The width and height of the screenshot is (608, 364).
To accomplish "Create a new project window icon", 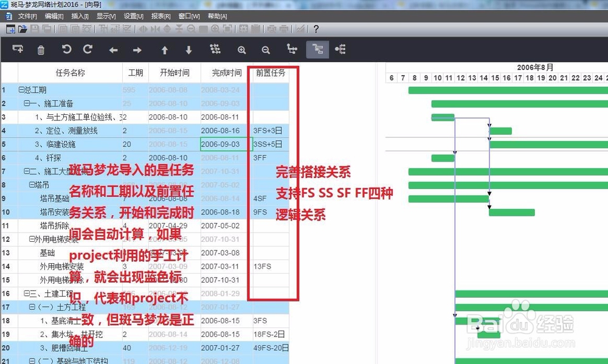I will pyautogui.click(x=11, y=29).
